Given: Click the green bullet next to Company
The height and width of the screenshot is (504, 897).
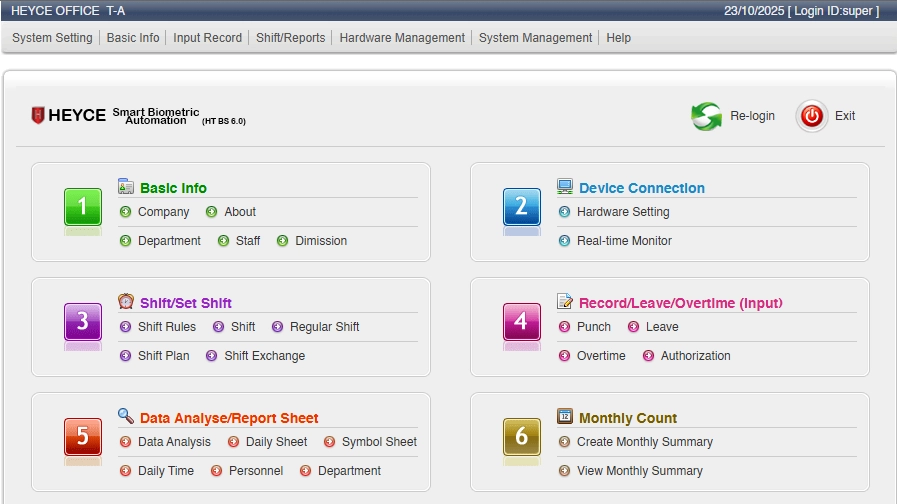Looking at the screenshot, I should pyautogui.click(x=125, y=212).
